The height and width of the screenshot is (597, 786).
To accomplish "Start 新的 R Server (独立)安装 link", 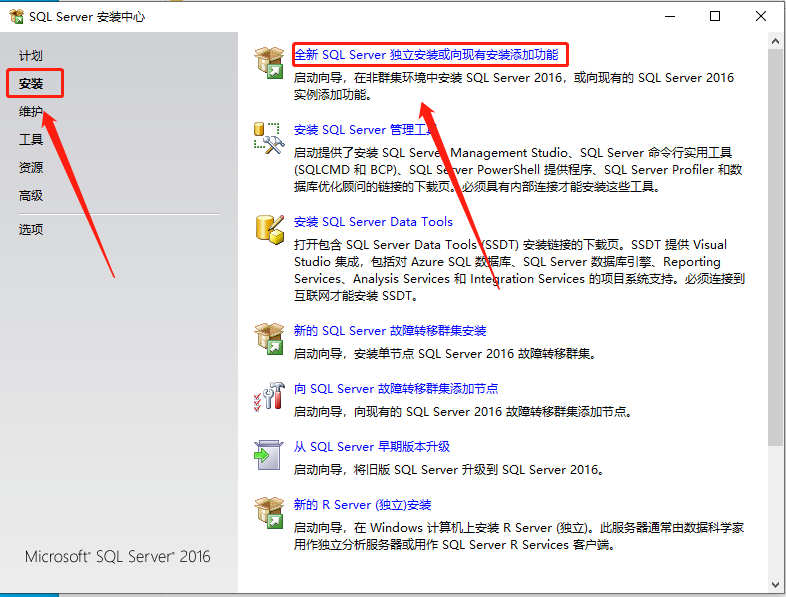I will (x=362, y=505).
